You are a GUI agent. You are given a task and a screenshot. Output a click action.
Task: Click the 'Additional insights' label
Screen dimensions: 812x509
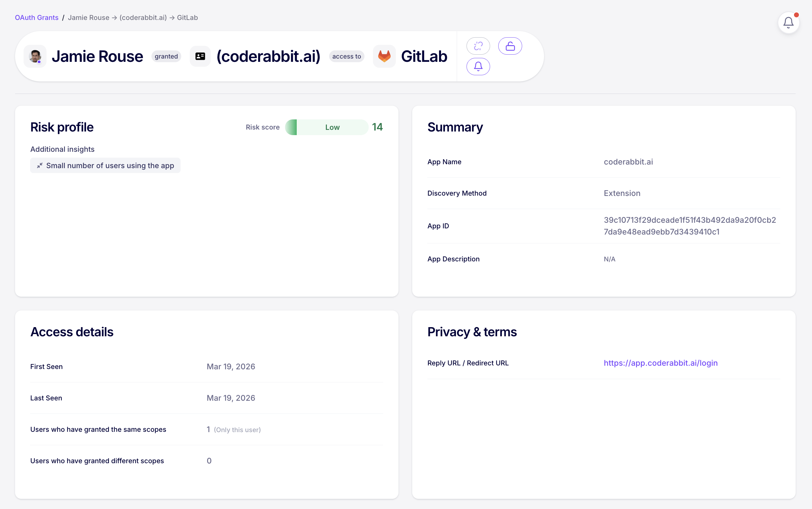pyautogui.click(x=62, y=149)
